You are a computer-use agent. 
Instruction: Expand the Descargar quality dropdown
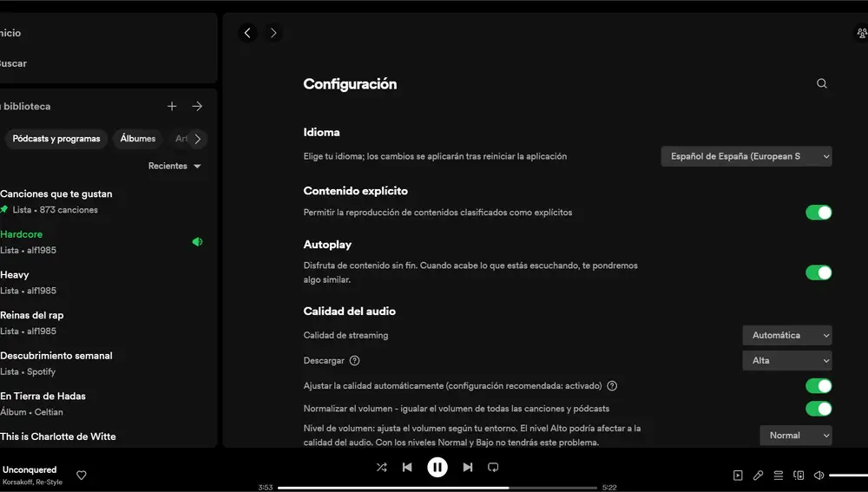pyautogui.click(x=786, y=360)
